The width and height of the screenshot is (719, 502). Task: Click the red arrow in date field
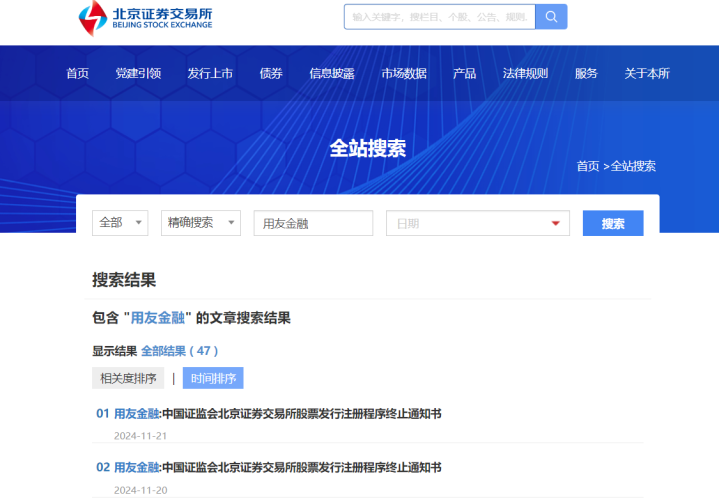(556, 223)
